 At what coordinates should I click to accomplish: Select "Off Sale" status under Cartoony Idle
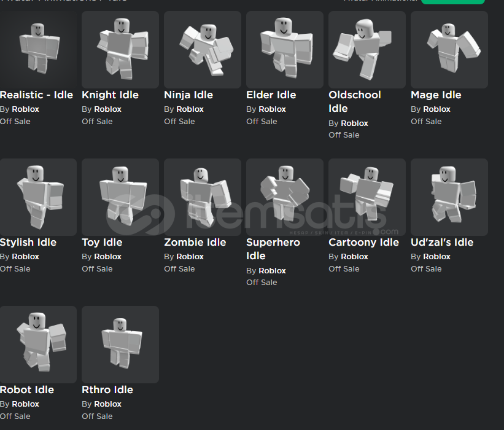344,269
